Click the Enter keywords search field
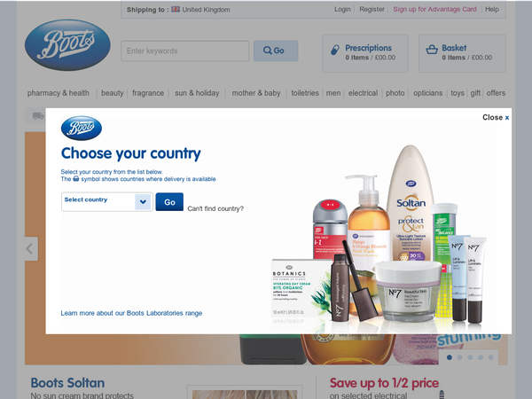Viewport: 532px width, 399px height. click(185, 51)
